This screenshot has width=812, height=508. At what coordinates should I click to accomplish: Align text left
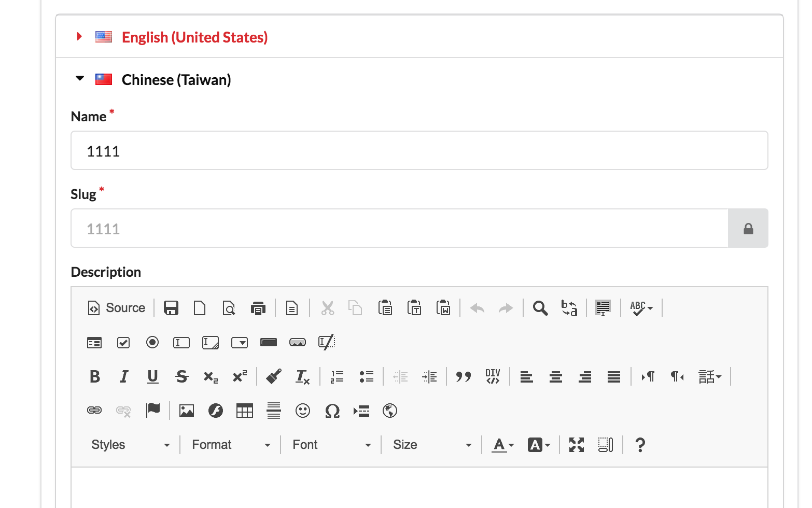tap(527, 376)
